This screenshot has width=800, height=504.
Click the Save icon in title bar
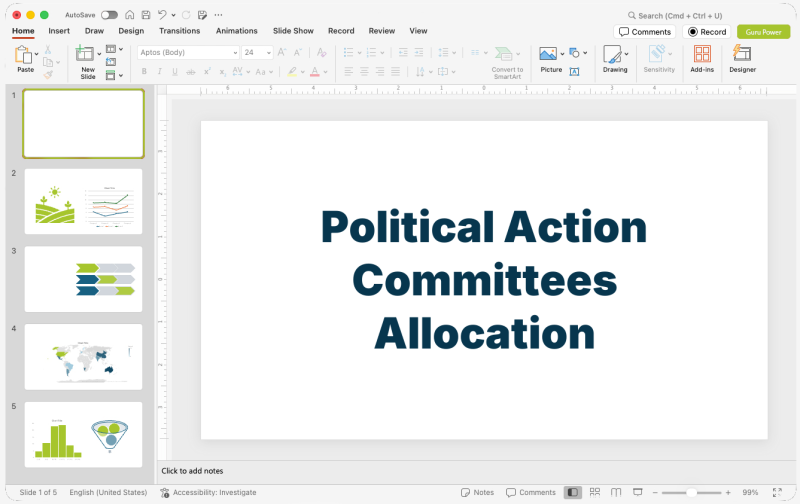[x=146, y=15]
